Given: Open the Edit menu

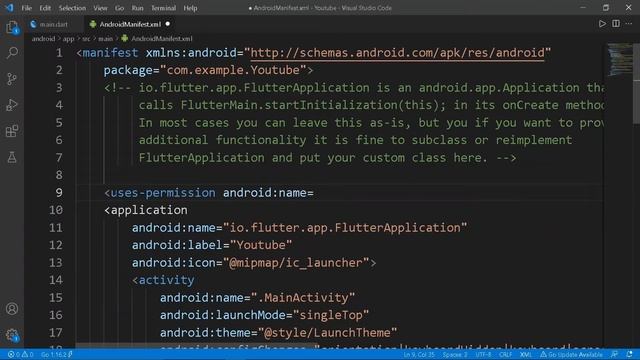Looking at the screenshot, I should pyautogui.click(x=45, y=8).
